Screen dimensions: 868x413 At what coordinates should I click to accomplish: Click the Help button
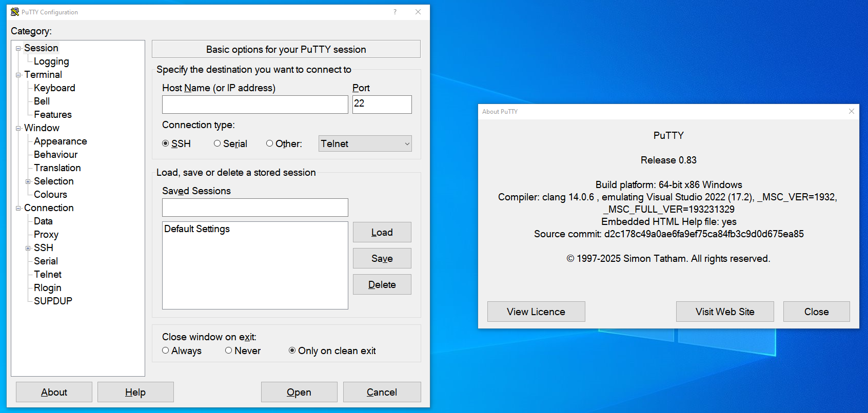(x=135, y=392)
